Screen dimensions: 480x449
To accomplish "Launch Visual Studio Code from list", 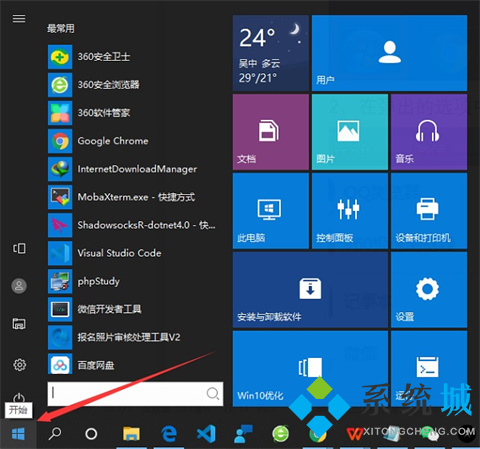I will (x=133, y=253).
